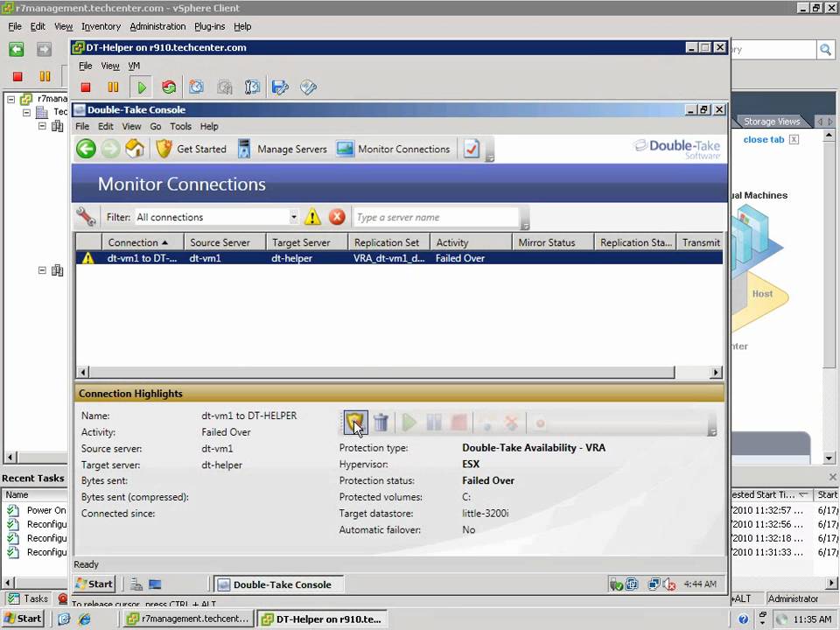Screen dimensions: 840x630
Task: Sort by Source Server column header
Action: (x=225, y=242)
